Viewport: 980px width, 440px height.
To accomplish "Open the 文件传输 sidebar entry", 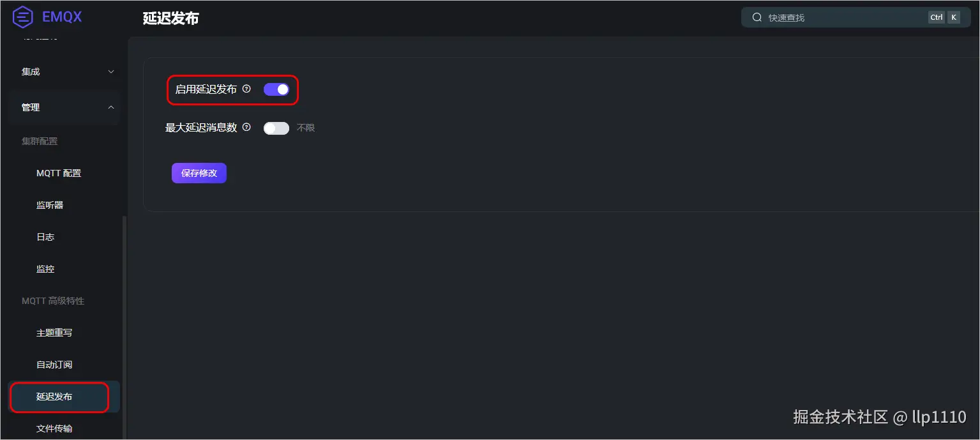I will point(54,429).
